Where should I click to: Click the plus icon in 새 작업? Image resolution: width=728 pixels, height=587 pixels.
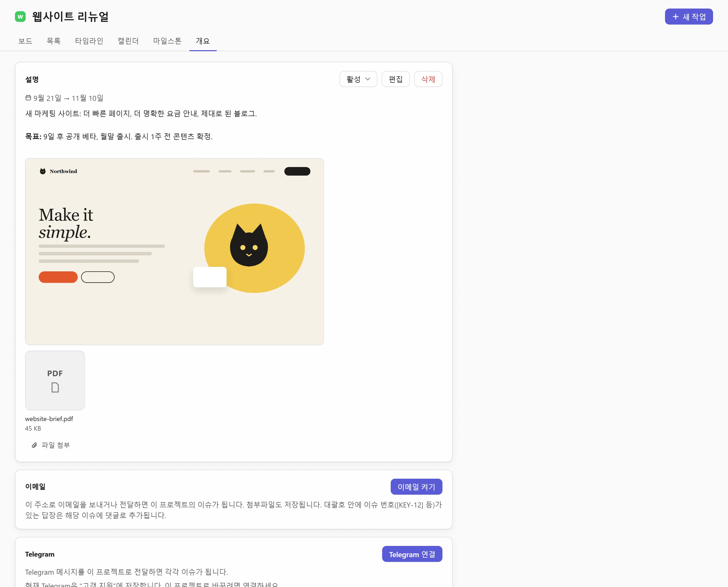[x=675, y=17]
